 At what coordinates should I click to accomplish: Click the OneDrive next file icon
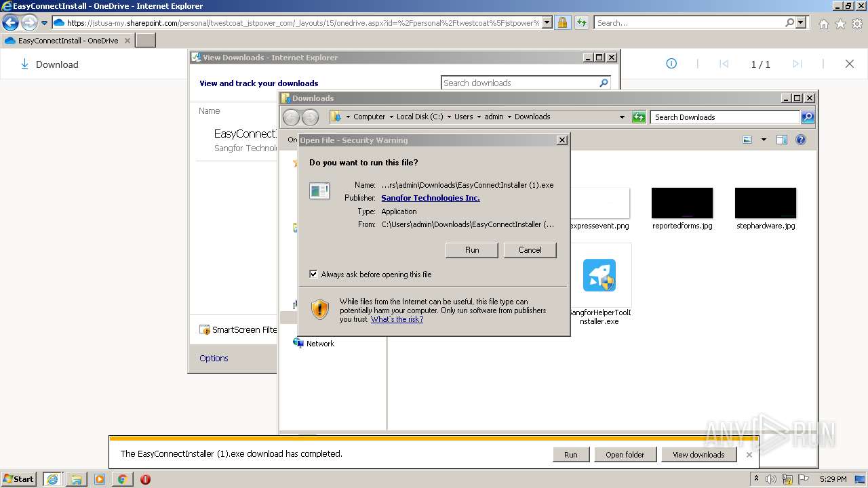click(797, 64)
